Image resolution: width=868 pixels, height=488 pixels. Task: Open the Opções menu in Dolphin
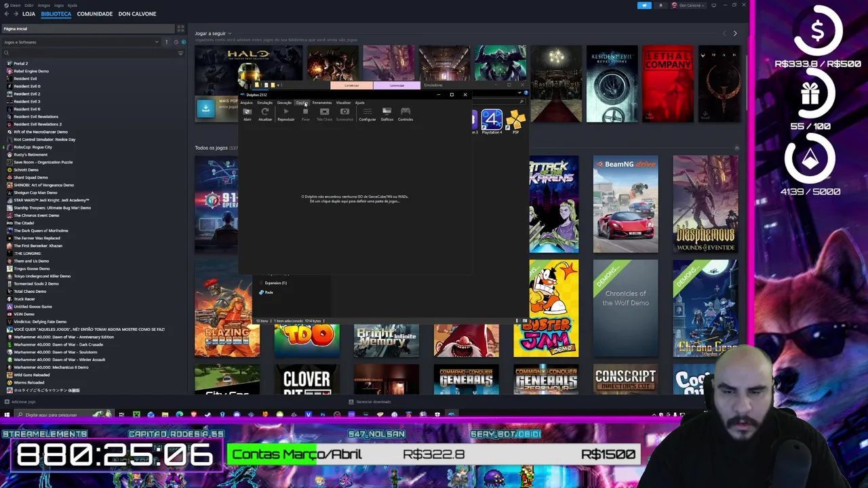pyautogui.click(x=302, y=102)
